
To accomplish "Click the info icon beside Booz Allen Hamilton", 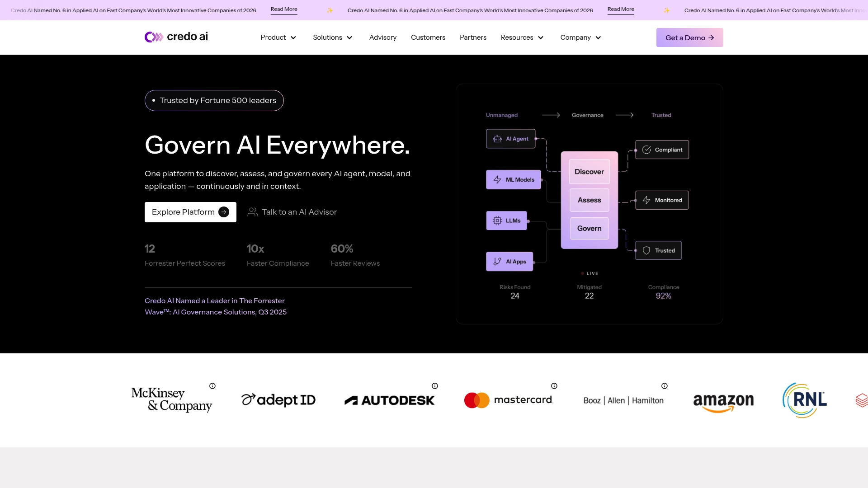I will [665, 386].
